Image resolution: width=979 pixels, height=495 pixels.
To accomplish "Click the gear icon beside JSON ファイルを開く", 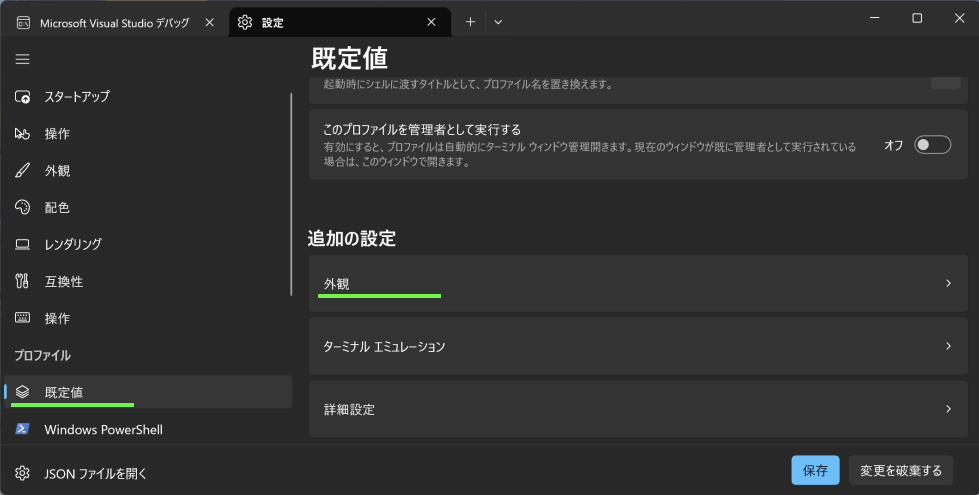I will (x=22, y=473).
